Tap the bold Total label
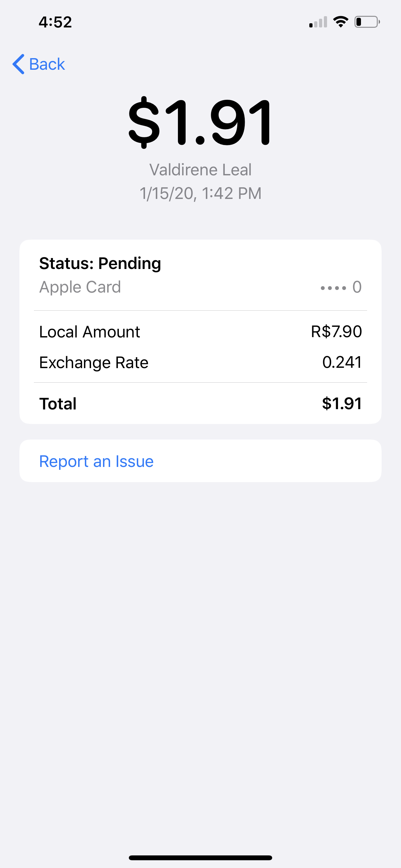This screenshot has width=401, height=868. click(x=58, y=404)
